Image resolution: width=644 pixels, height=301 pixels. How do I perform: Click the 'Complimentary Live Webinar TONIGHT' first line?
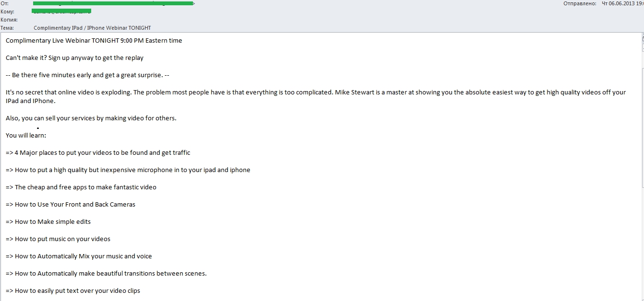click(94, 41)
